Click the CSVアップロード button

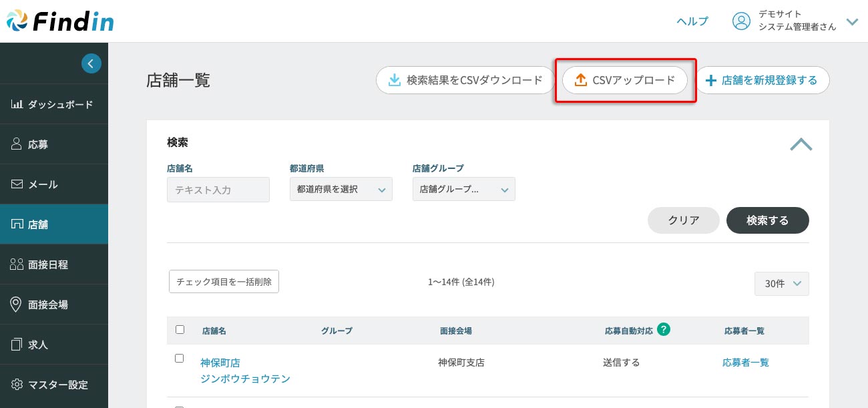625,80
